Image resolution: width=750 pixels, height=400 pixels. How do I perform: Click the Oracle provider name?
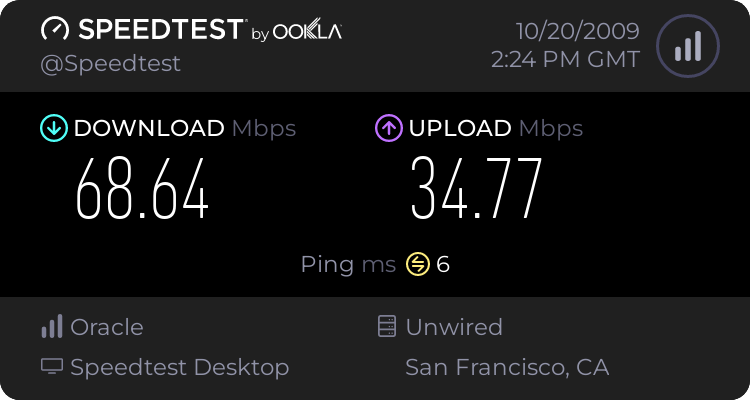[x=107, y=327]
